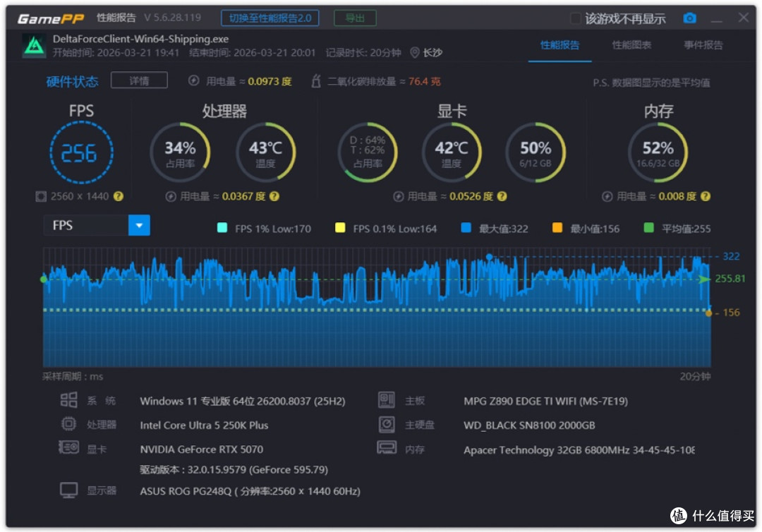Click the location pin icon beside 长沙
762x532 pixels.
pyautogui.click(x=415, y=52)
